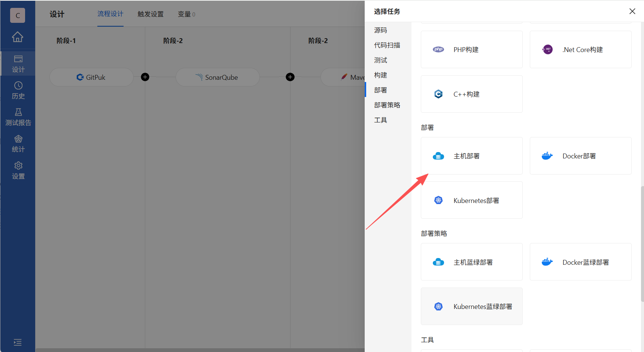Click the 阶段-2 title above Maven
Viewport: 644px width, 352px height.
(x=318, y=40)
